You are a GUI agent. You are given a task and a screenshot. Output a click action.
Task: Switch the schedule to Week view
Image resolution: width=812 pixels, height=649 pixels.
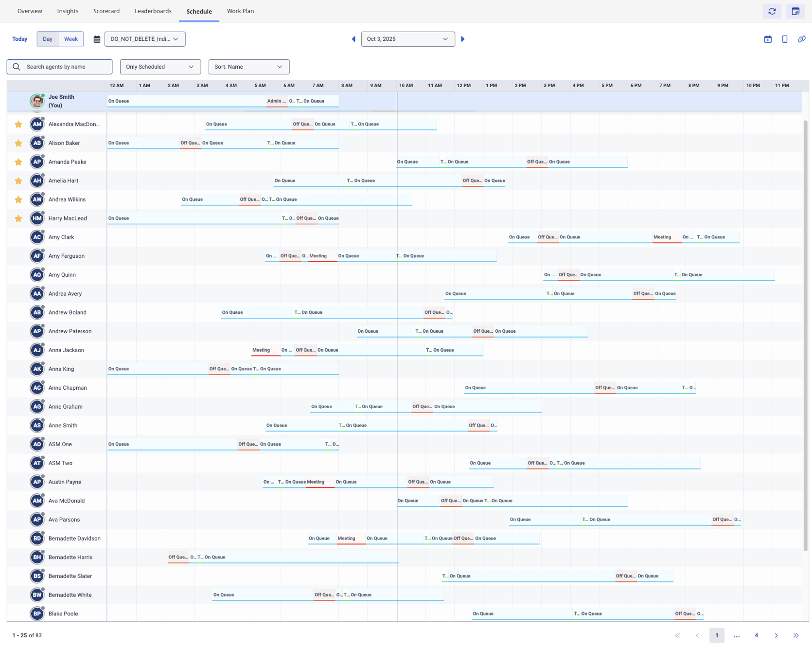(71, 39)
